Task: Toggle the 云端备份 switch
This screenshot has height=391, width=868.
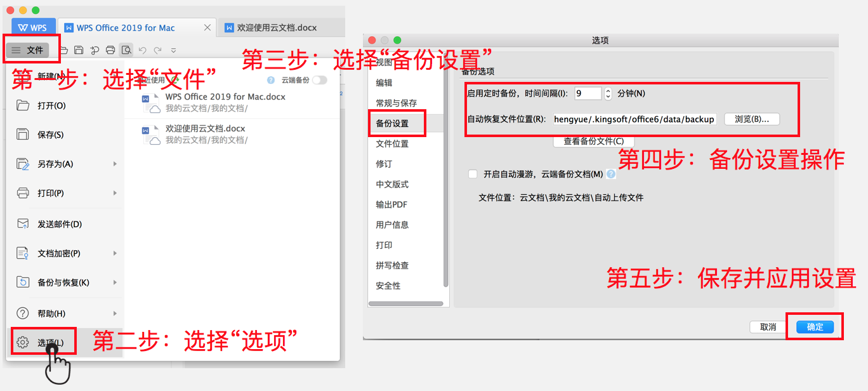Action: [320, 80]
